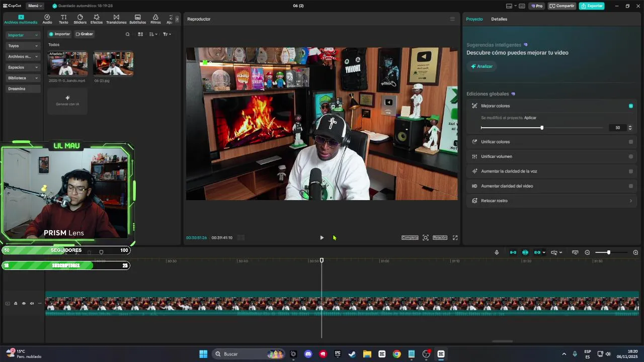Screen dimensions: 644x362
Task: Open the media filter dropdown
Action: click(x=167, y=34)
